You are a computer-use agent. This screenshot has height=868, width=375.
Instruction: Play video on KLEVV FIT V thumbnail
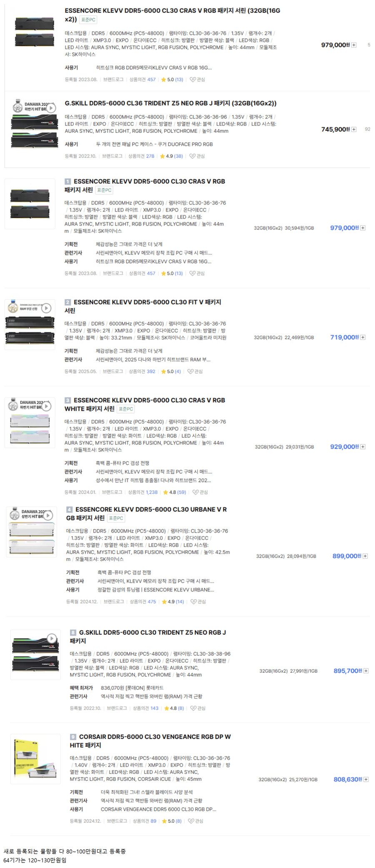[46, 308]
